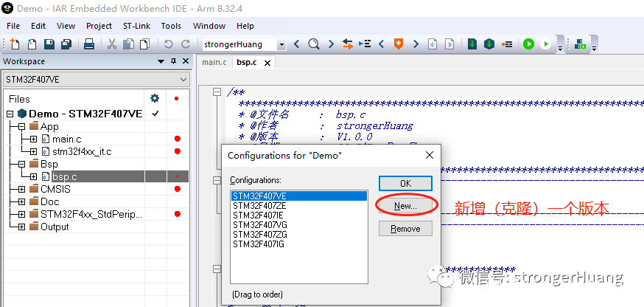
Task: Collapse the App folder tree node
Action: (x=22, y=126)
